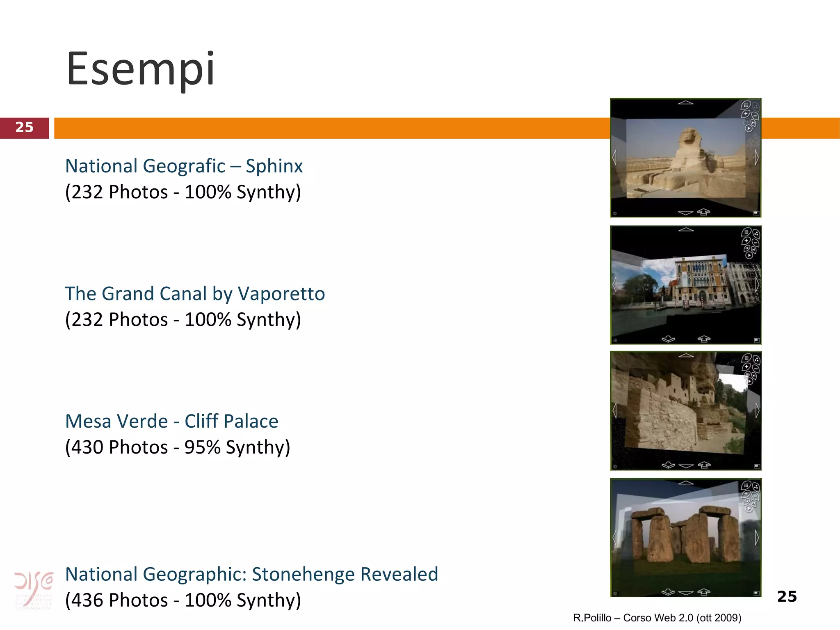
Task: Play the Sphinx synth tour
Action: pyautogui.click(x=749, y=128)
